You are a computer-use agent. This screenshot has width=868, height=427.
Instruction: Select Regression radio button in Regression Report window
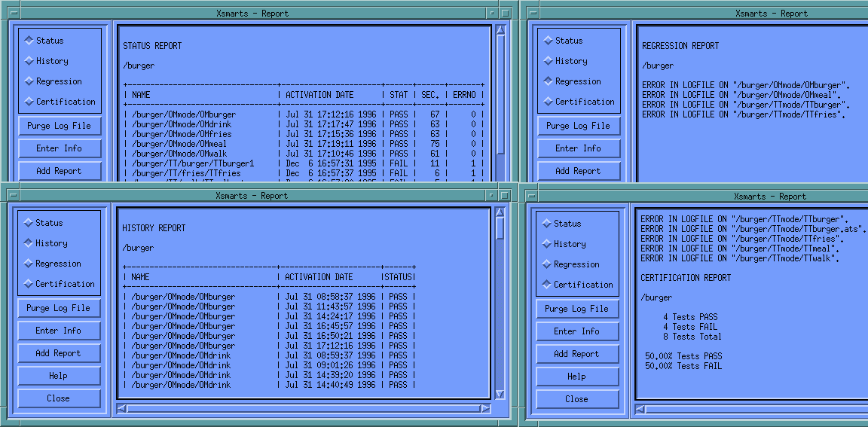click(x=549, y=81)
